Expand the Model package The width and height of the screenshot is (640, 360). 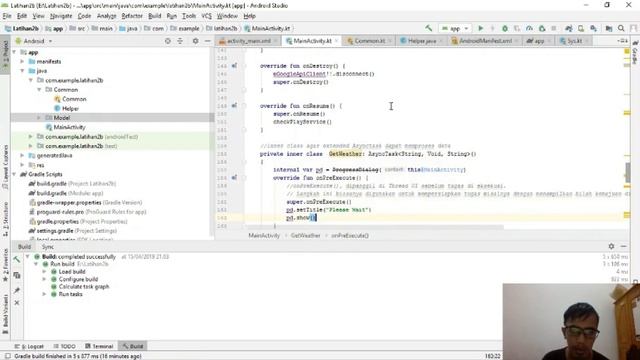[39, 118]
